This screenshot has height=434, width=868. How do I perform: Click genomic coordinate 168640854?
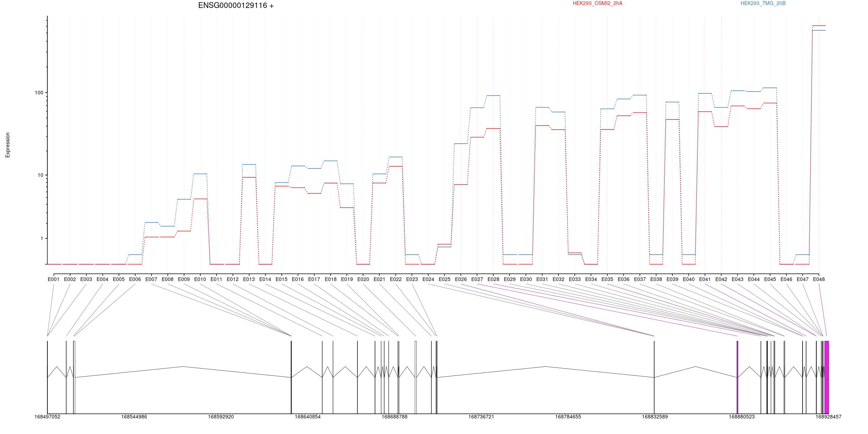click(x=308, y=417)
